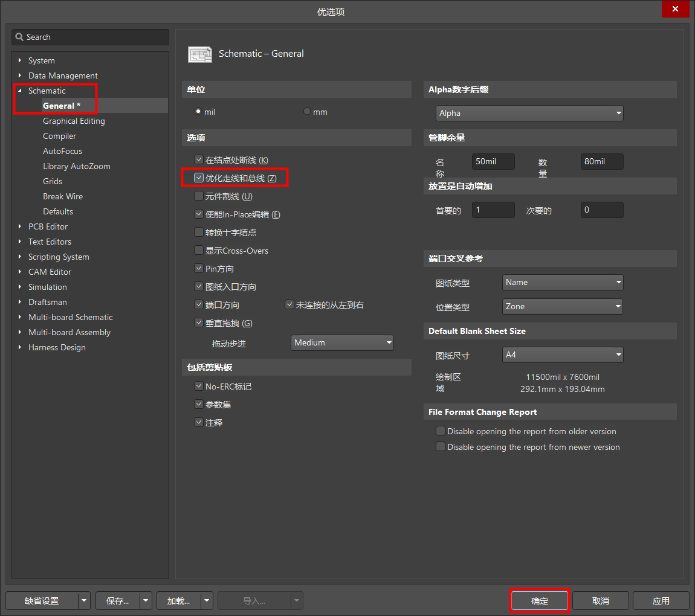
Task: Click the 确定 button
Action: (x=539, y=601)
